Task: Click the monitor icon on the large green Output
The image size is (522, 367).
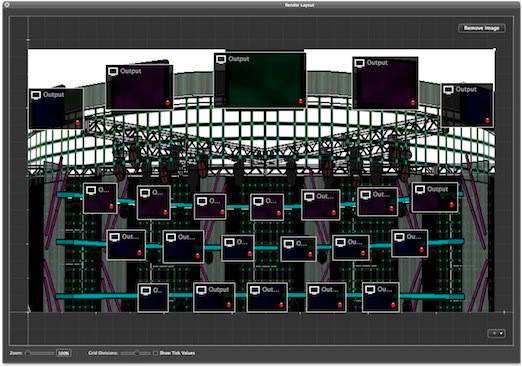Action: 221,59
